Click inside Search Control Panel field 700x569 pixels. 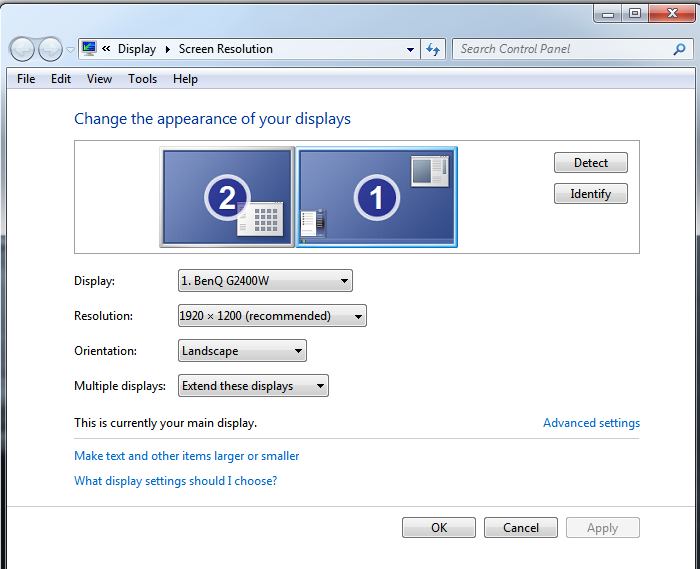560,49
